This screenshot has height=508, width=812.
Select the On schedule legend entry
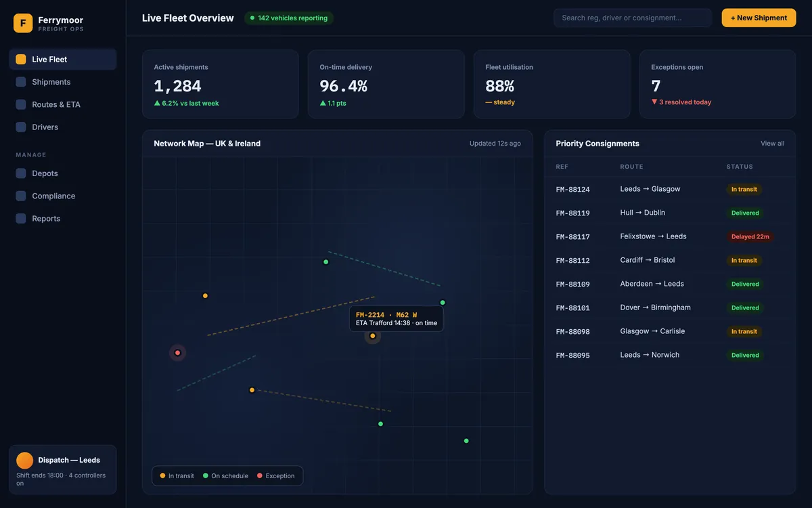pyautogui.click(x=225, y=476)
